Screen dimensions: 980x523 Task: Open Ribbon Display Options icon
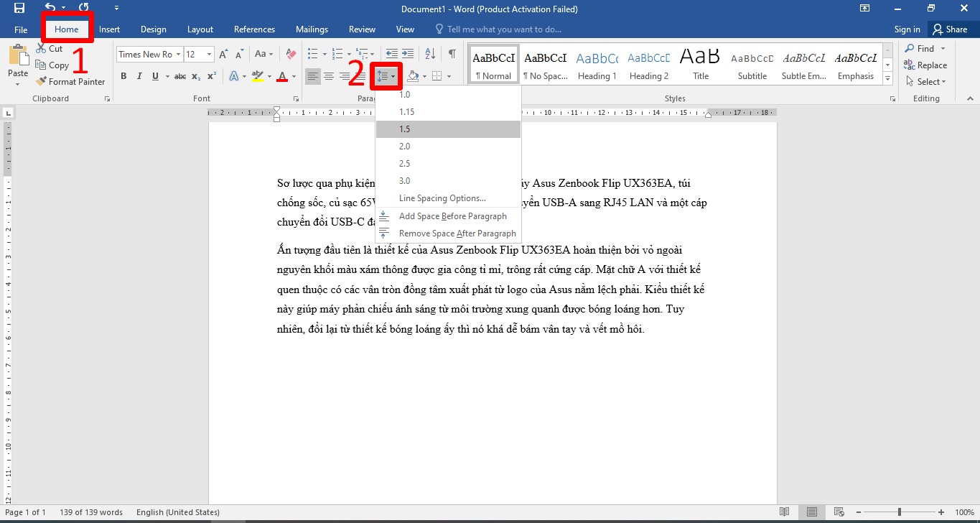[x=864, y=9]
